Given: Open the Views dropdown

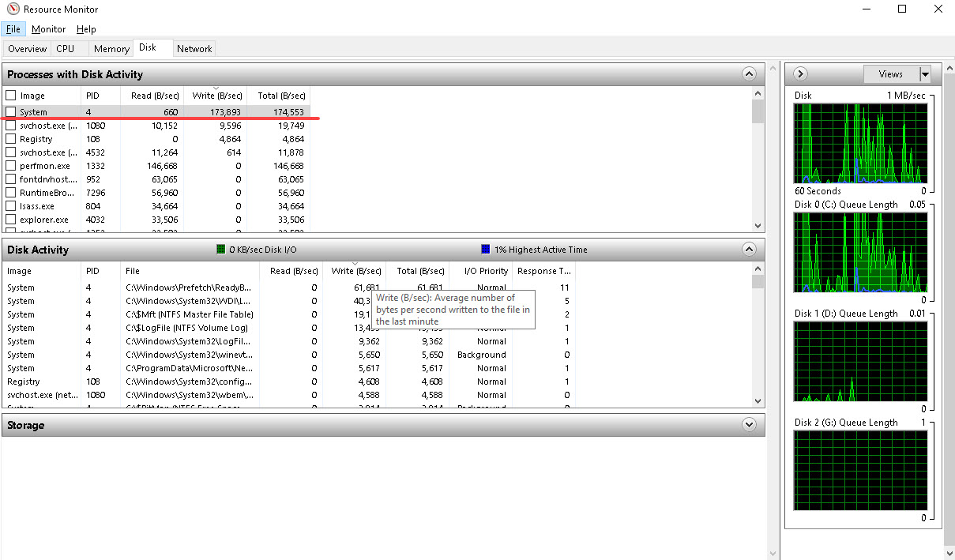Looking at the screenshot, I should pos(925,73).
